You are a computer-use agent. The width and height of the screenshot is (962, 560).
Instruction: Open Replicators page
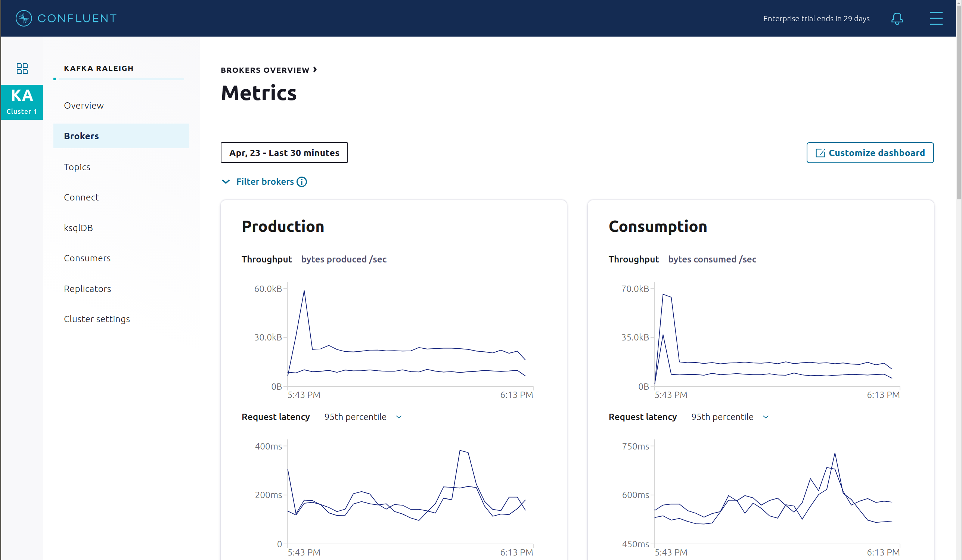87,289
